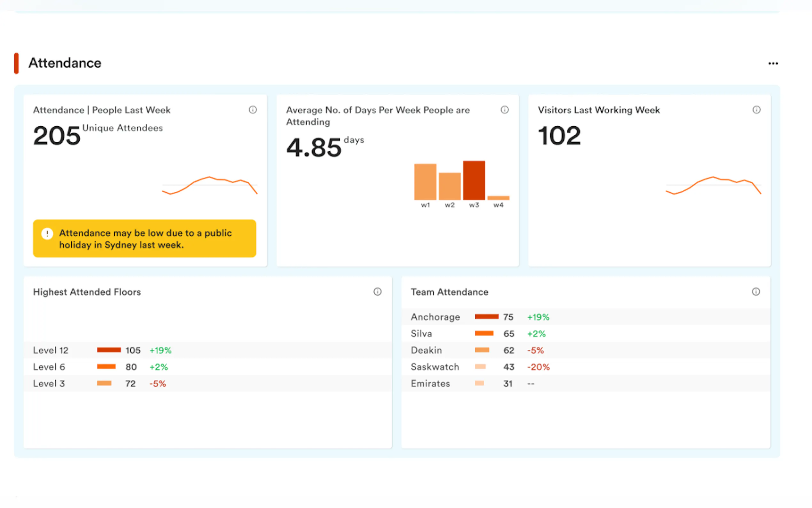Click info icon on Highest Attended Floors card
This screenshot has height=508, width=812.
(x=377, y=292)
